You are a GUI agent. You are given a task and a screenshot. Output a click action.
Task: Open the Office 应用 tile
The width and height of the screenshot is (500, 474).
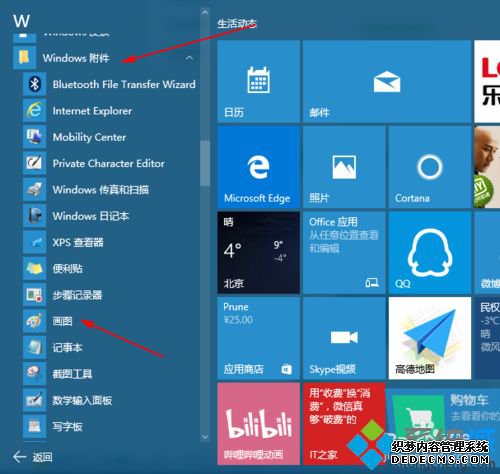344,253
